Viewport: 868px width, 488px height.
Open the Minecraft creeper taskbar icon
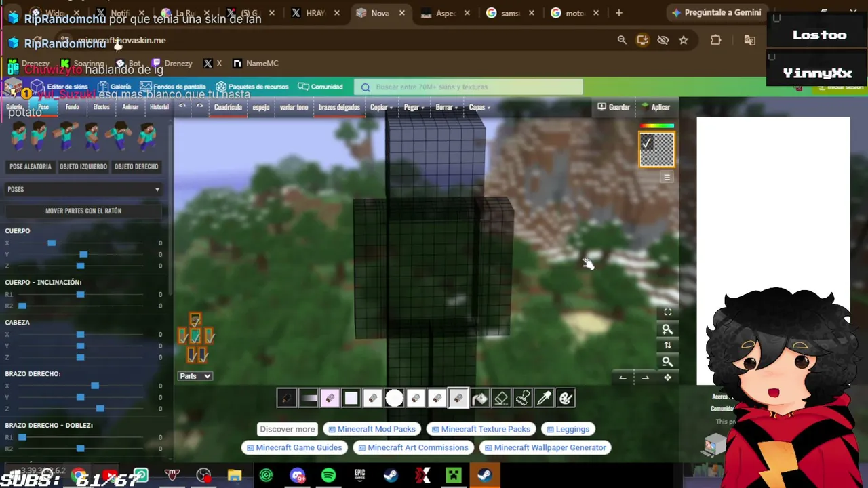[x=453, y=475]
